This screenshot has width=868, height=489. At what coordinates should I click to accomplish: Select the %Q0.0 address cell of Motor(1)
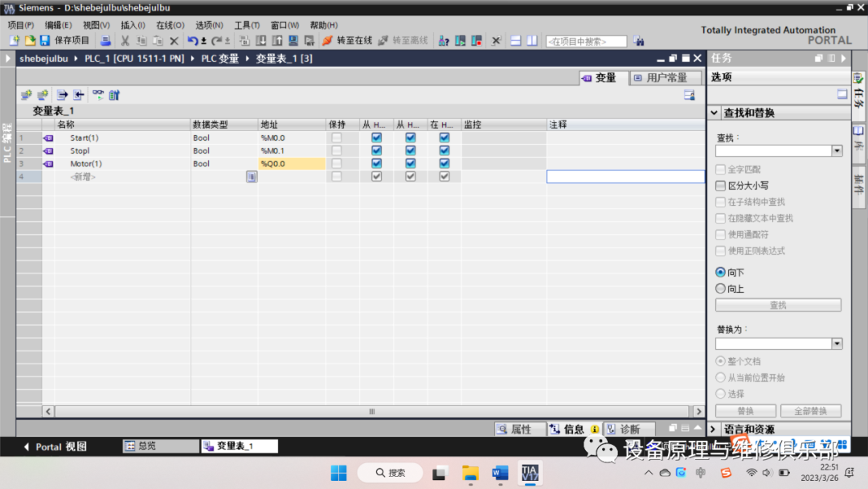coord(291,163)
